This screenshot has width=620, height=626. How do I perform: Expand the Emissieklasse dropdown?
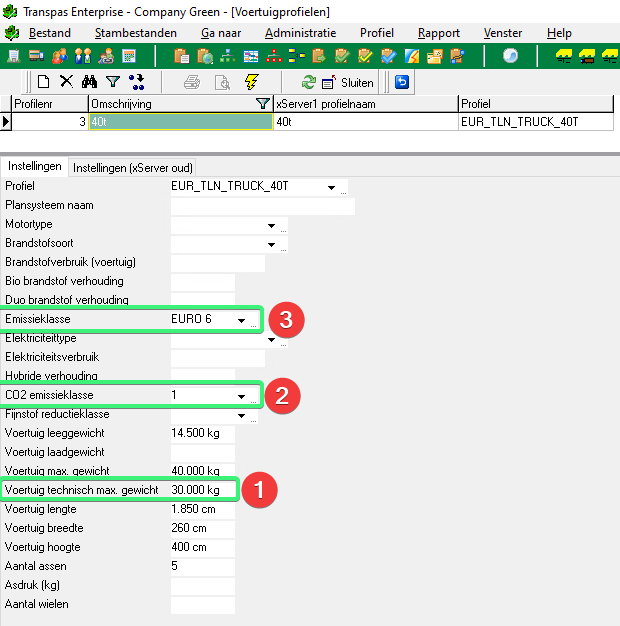[241, 320]
